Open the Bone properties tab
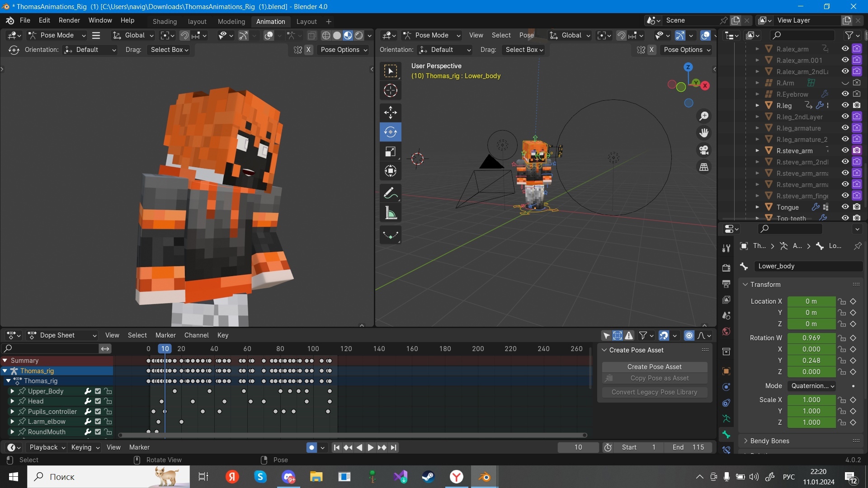The width and height of the screenshot is (868, 488). point(726,435)
